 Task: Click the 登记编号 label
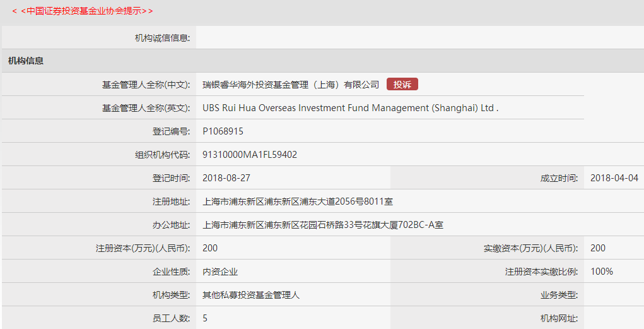[x=172, y=131]
